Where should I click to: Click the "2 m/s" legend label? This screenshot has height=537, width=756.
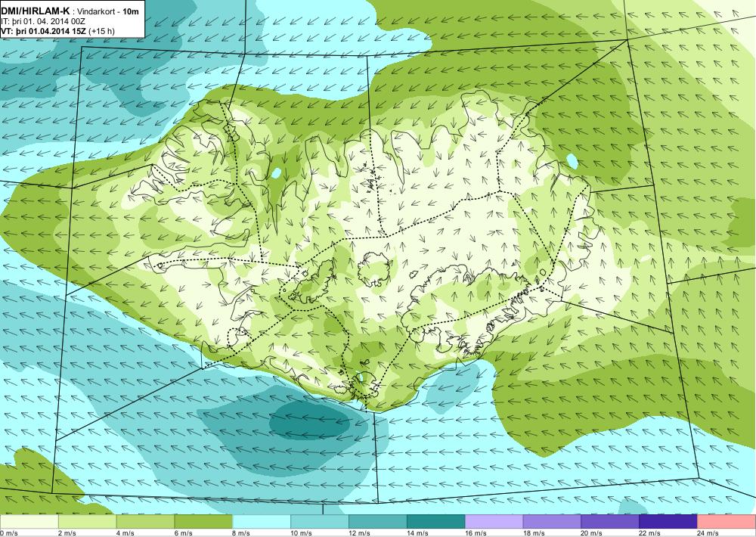coord(67,533)
